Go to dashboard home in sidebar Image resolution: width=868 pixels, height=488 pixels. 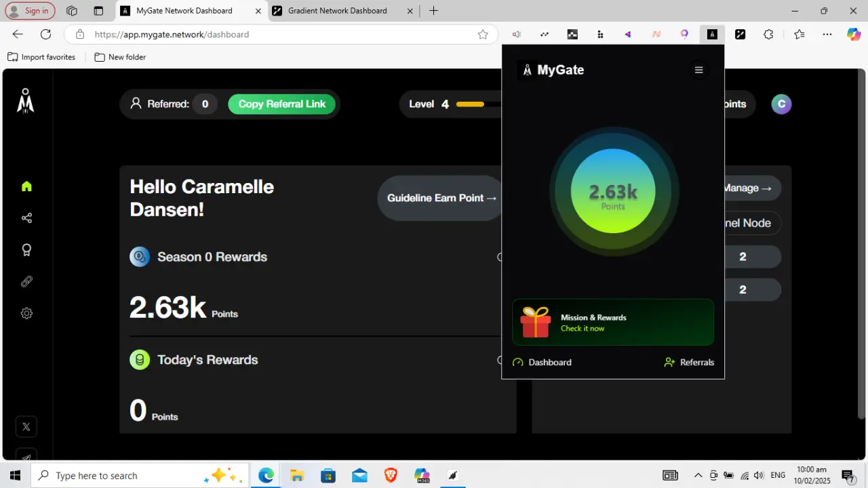pyautogui.click(x=26, y=186)
